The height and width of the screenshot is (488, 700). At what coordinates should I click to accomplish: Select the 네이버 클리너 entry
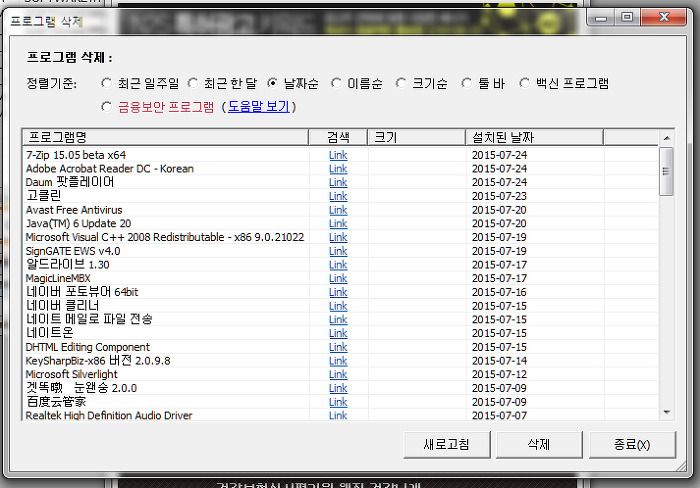[x=340, y=306]
